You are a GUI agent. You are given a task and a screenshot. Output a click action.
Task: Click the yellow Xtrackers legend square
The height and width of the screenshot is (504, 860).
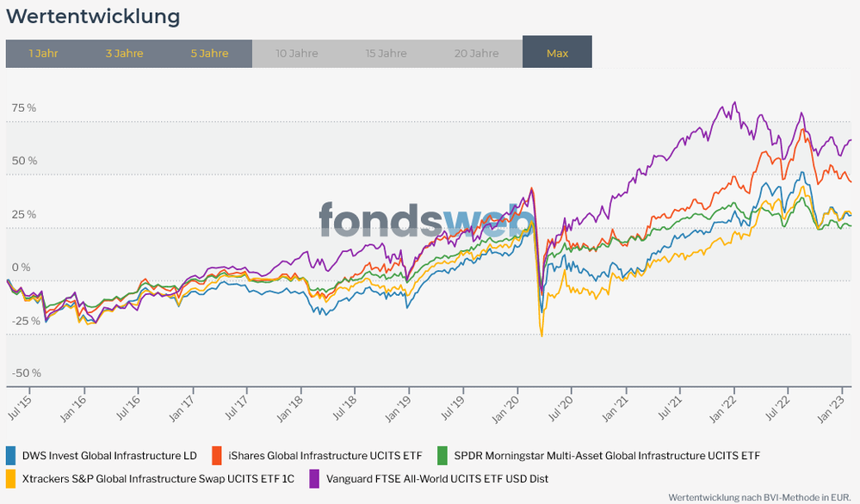click(11, 478)
